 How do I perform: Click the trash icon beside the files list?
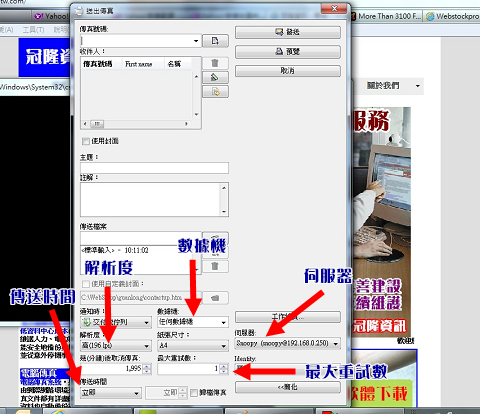tap(215, 266)
